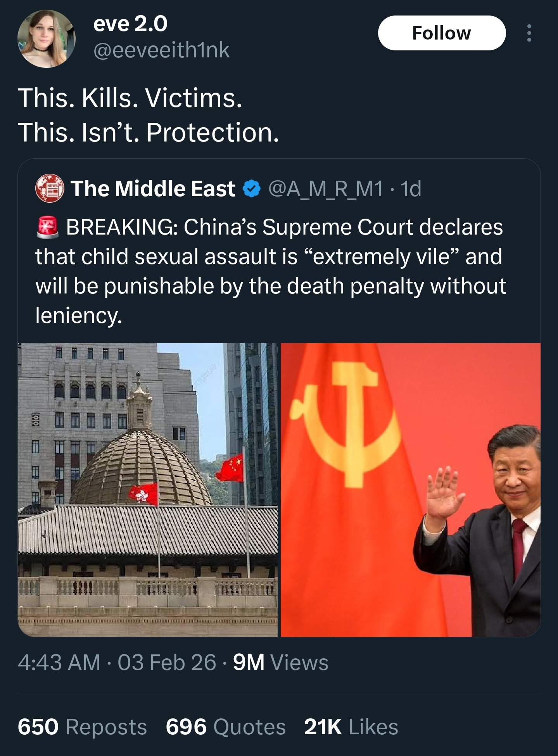View the 696 Quotes list
Screen dimensions: 558x756
pos(226,727)
